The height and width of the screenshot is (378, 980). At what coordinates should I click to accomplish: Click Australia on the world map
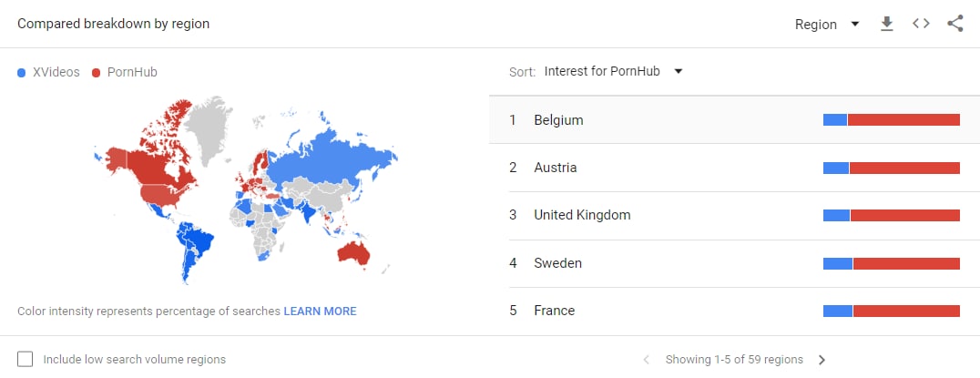[353, 252]
